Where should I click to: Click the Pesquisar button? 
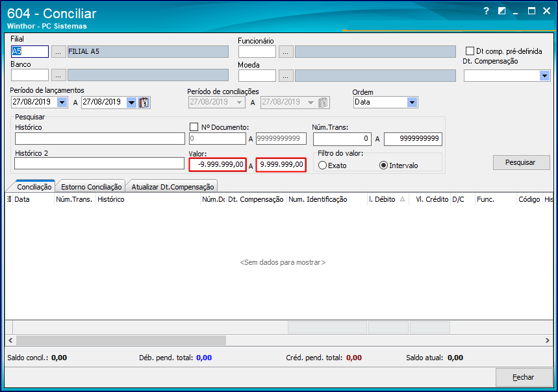[522, 162]
